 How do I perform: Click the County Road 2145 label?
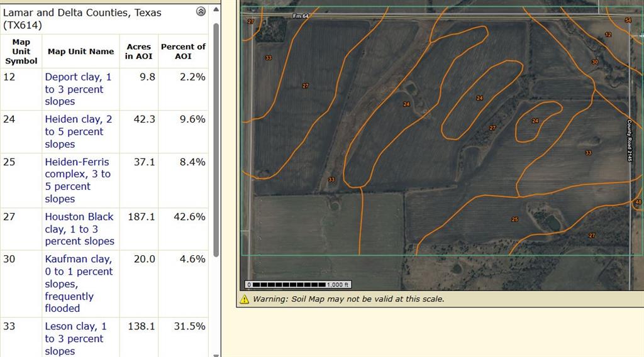pos(629,141)
